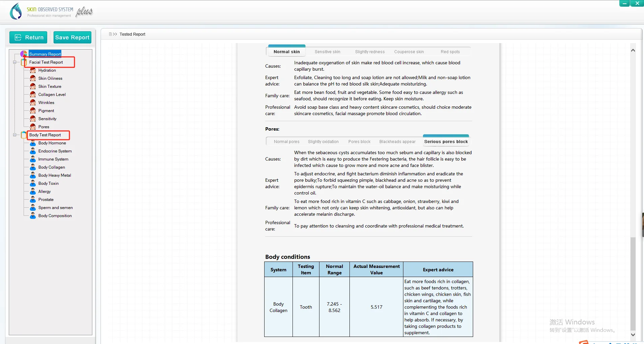Click the Allergy person icon in sidebar
Image resolution: width=644 pixels, height=344 pixels.
click(33, 192)
